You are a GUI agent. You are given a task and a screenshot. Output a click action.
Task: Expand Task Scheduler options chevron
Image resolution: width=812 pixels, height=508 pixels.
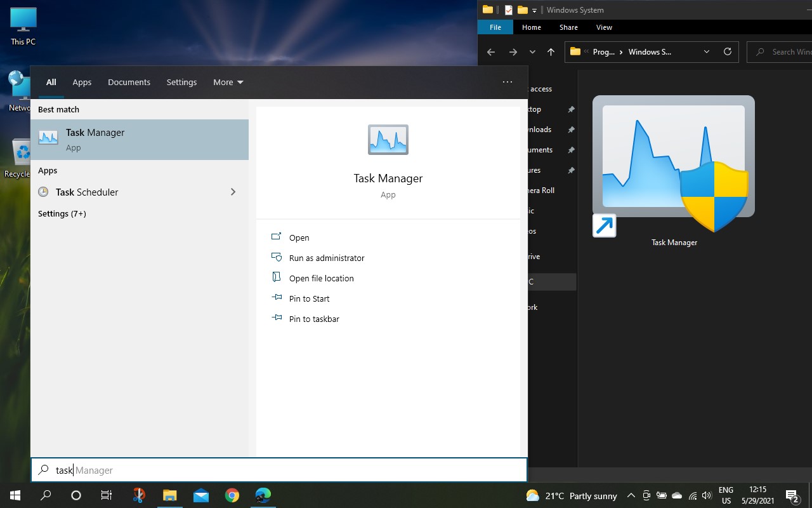pos(233,192)
